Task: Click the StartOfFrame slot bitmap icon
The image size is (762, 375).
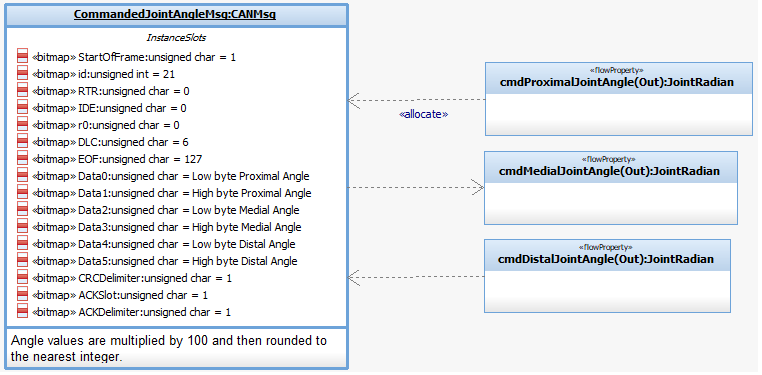Action: click(x=22, y=57)
